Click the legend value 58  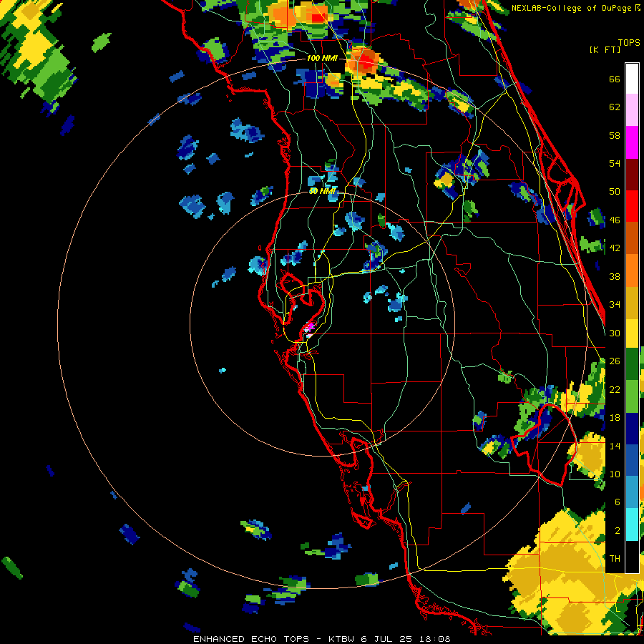[x=615, y=135]
